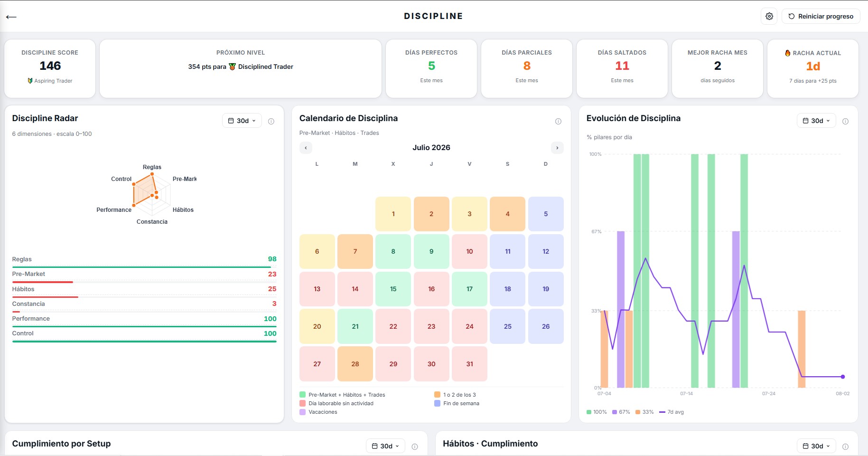Click the Reiniciar progreso button
The image size is (868, 456).
[821, 16]
